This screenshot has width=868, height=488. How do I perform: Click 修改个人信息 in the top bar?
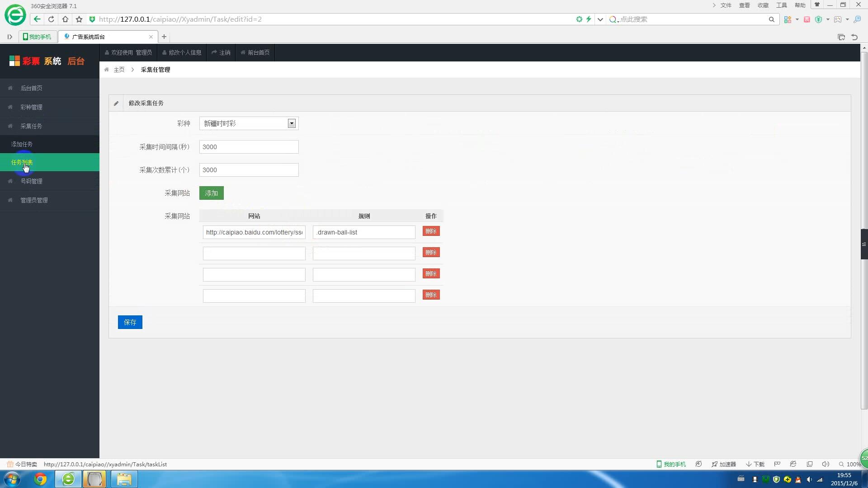click(x=182, y=52)
